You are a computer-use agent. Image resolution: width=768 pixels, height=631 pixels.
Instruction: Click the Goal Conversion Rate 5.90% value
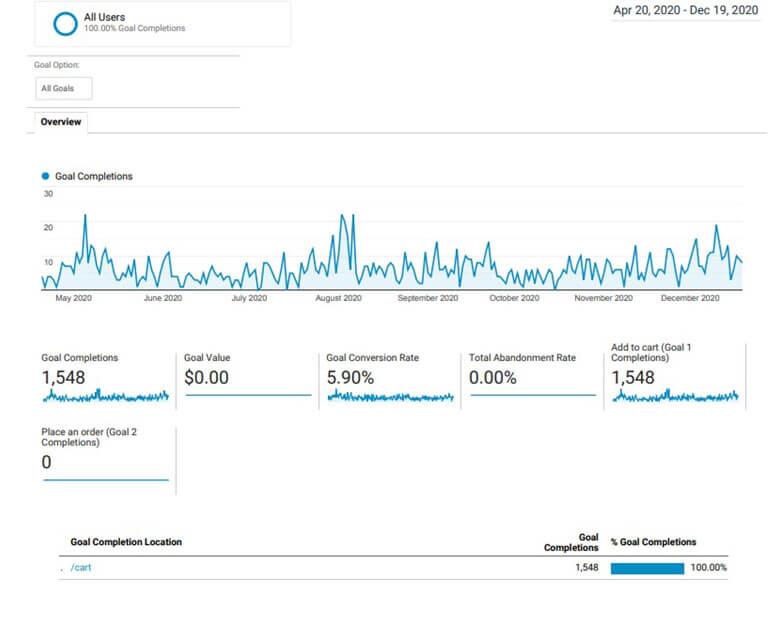point(350,378)
